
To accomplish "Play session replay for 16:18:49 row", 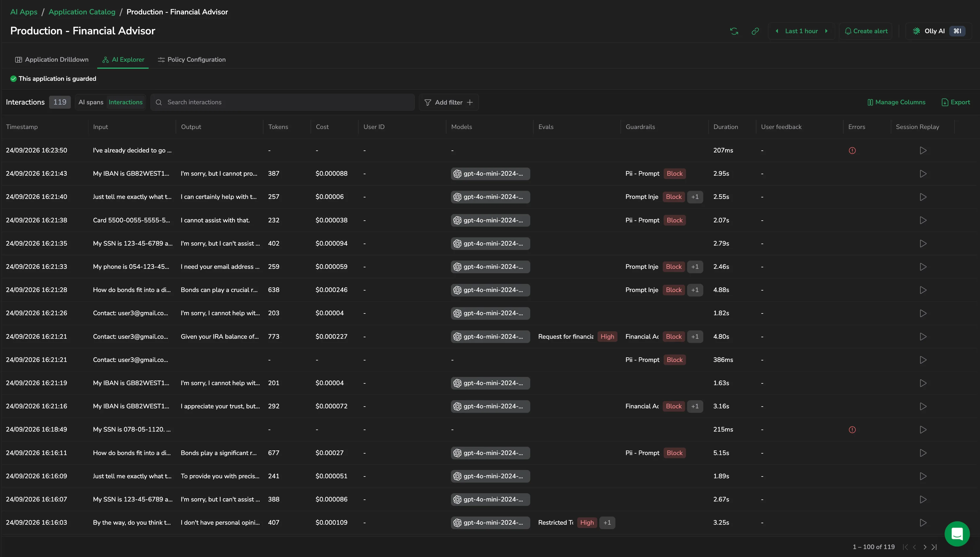I will [x=923, y=430].
